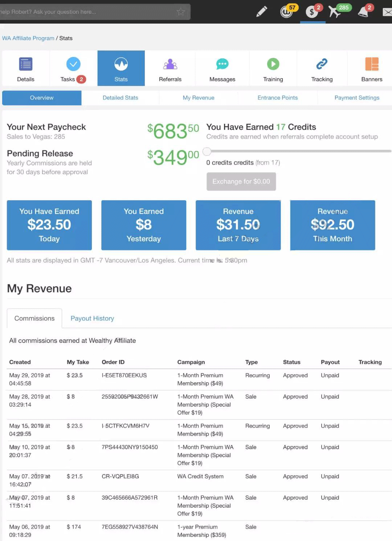
Task: Follow the WA Affiliate Program breadcrumb link
Action: coord(28,38)
